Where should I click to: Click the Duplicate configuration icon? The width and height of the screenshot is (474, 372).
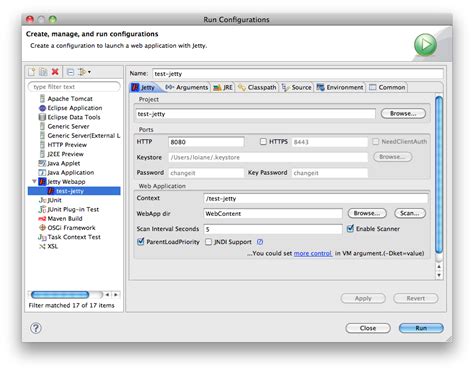[43, 72]
